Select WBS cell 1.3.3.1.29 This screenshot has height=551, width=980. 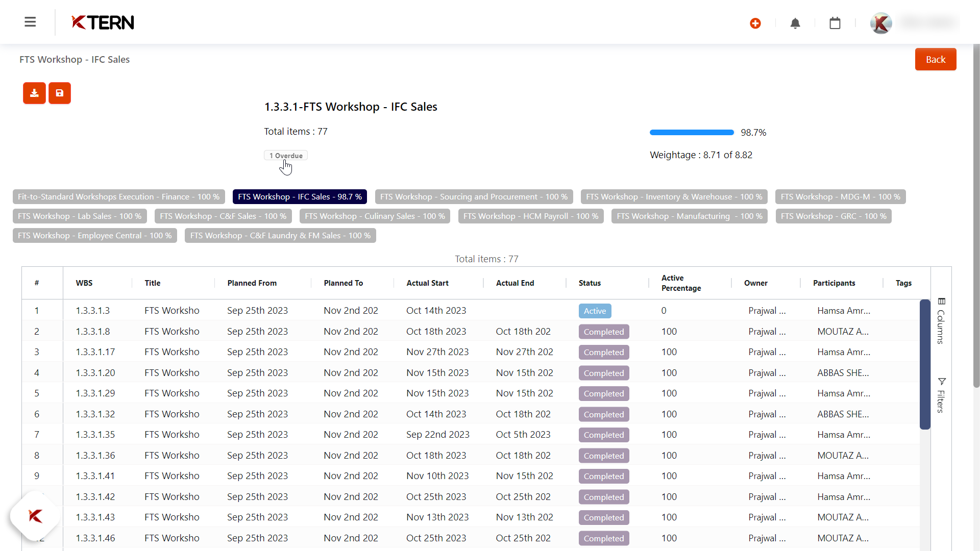(95, 393)
